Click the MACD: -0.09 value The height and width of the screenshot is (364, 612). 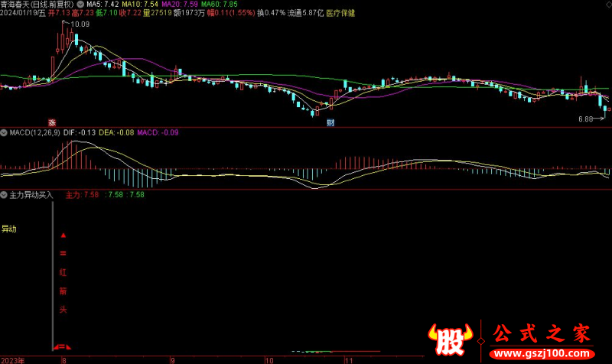coord(158,132)
